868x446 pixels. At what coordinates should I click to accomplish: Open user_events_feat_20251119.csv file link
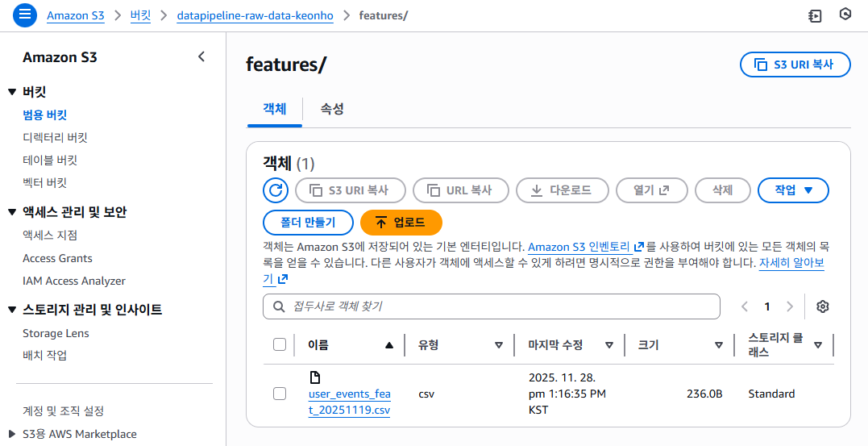[349, 402]
